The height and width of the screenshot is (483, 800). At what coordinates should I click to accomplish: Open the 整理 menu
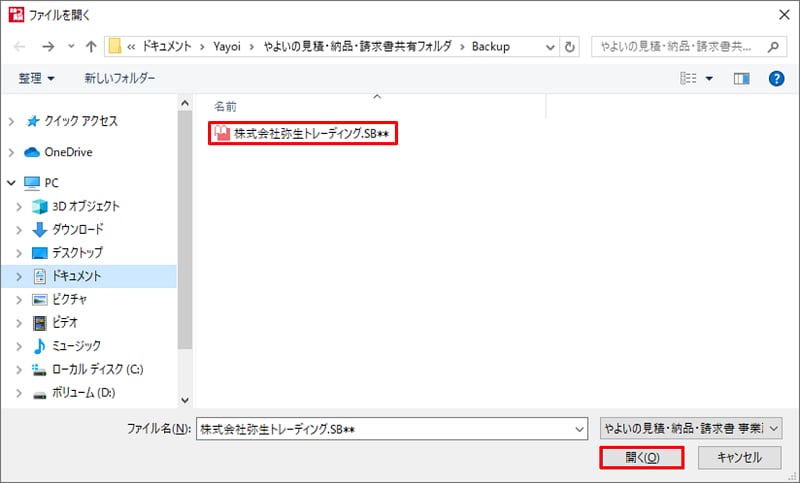tap(36, 78)
